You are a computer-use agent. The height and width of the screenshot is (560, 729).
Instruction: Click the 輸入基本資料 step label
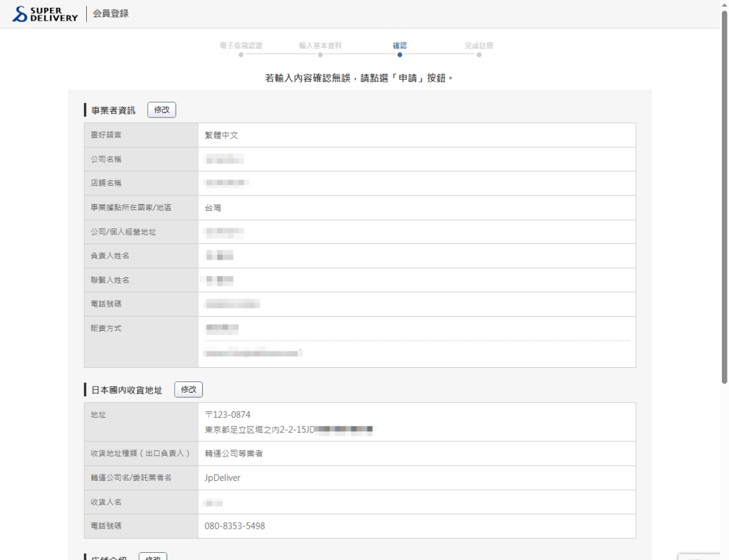[320, 46]
